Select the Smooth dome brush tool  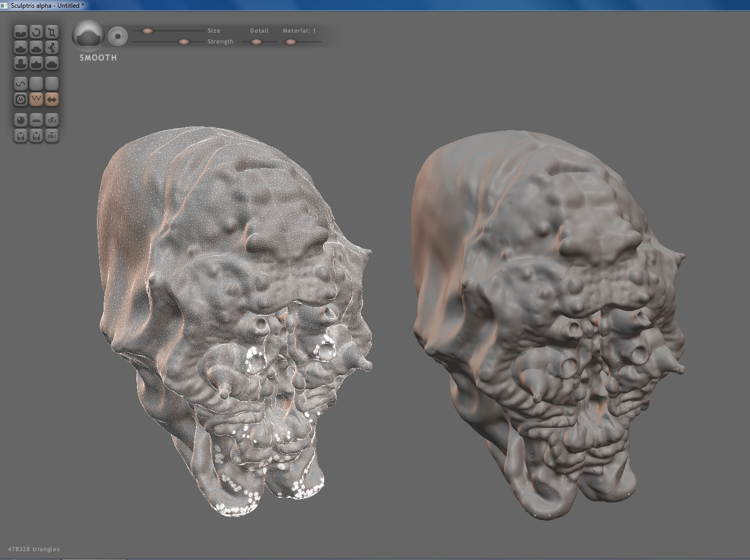coord(52,63)
